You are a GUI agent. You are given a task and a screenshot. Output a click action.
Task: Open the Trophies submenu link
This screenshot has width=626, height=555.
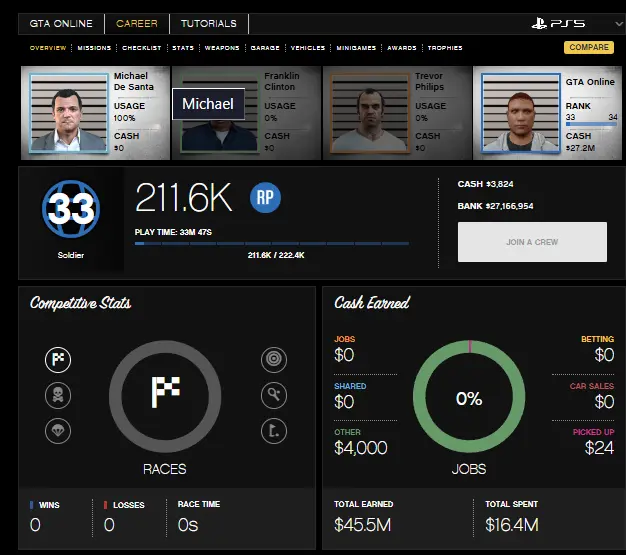tap(445, 48)
